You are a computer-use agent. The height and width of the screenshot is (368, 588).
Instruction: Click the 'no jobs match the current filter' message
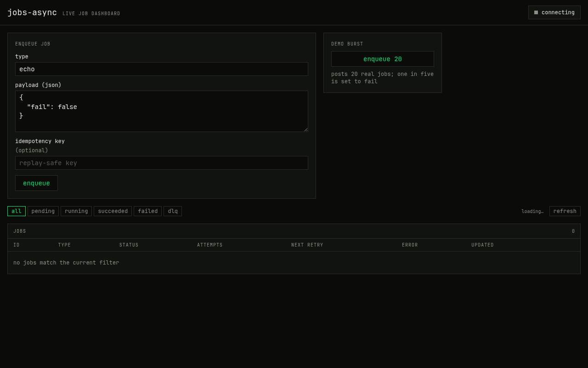coord(66,263)
